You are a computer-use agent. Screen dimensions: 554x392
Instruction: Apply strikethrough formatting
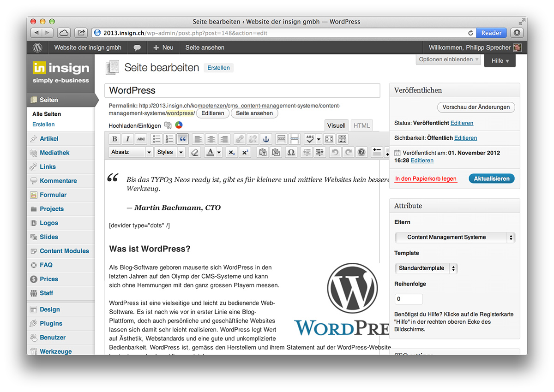(141, 139)
